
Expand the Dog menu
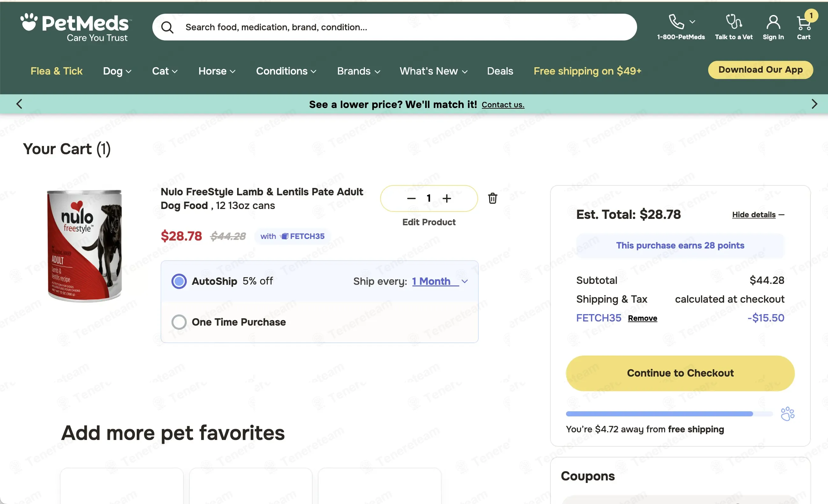coord(117,71)
